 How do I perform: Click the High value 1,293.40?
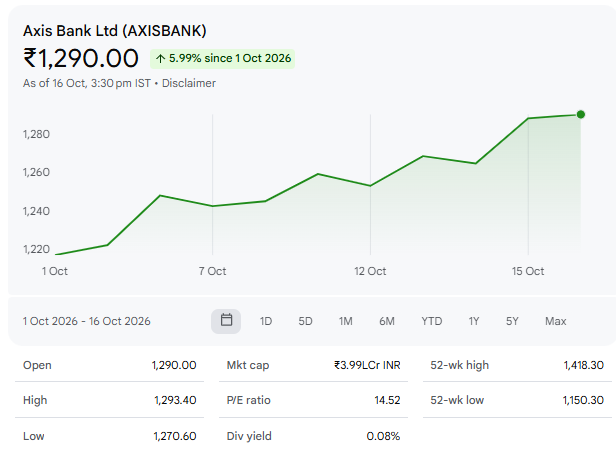[x=175, y=400]
